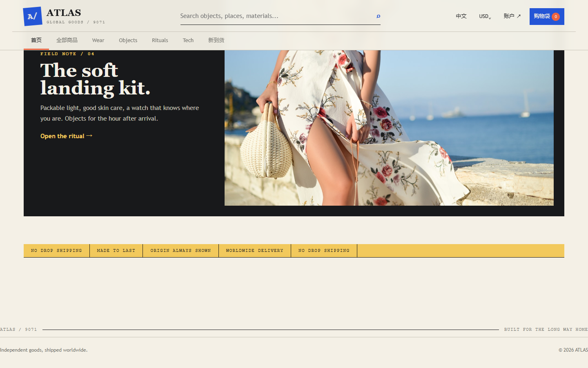Click the ORIGIN ALWAYS SHOWN badge
Screen dimensions: 588x368
[x=180, y=251]
